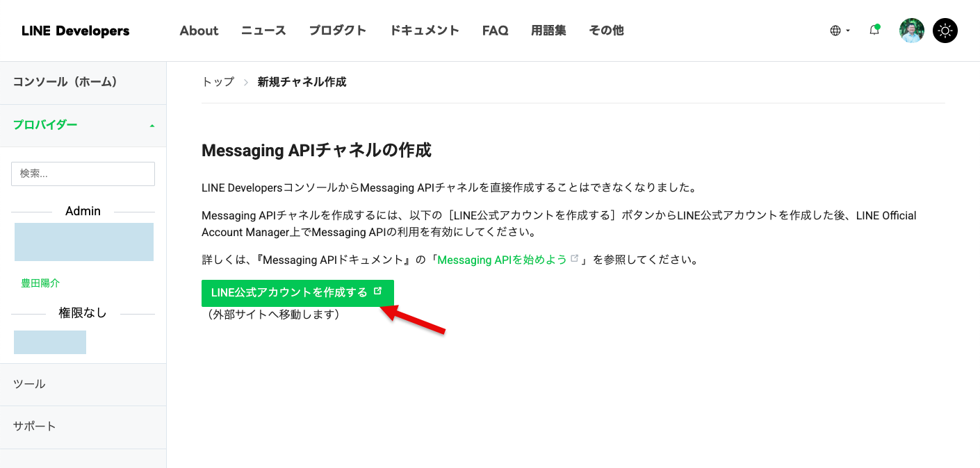Open the FAQ menu item
This screenshot has height=468, width=980.
point(495,31)
